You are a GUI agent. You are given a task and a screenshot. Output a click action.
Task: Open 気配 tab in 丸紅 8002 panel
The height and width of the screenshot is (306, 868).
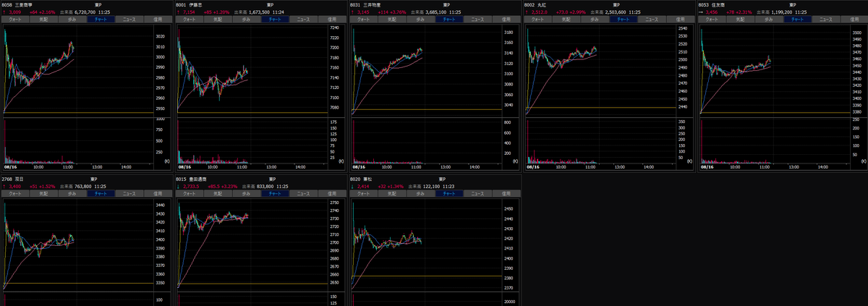[566, 20]
